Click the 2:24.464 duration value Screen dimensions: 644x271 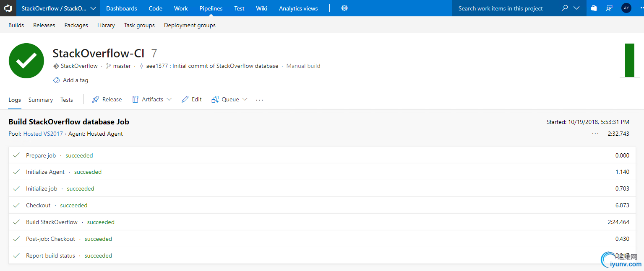pyautogui.click(x=618, y=222)
